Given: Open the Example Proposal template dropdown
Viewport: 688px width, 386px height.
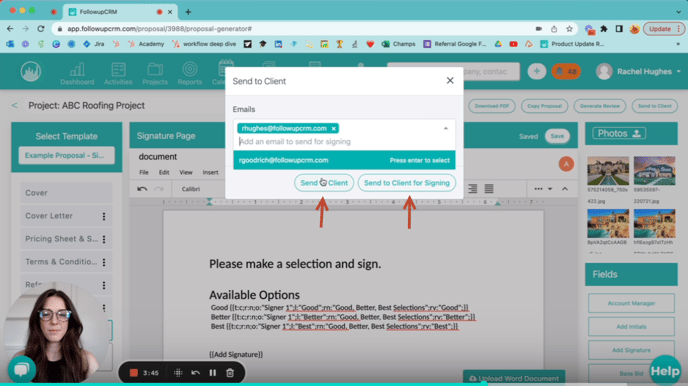Looking at the screenshot, I should 66,155.
